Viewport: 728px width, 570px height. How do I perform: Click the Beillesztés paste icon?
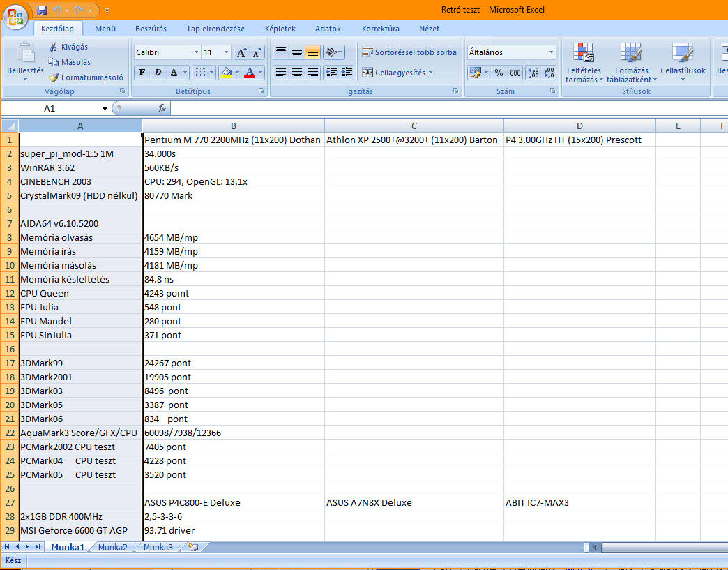click(26, 52)
